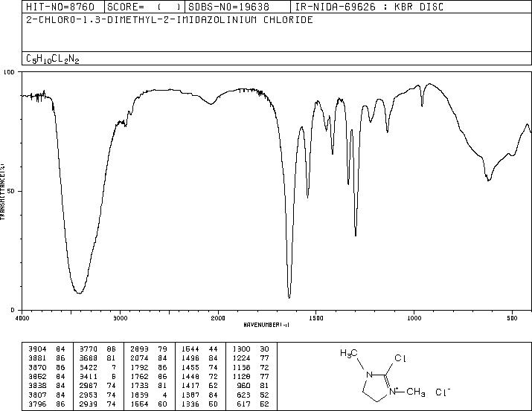Click the Cl substituent on the imidazolinium ring
The image size is (532, 411).
pyautogui.click(x=400, y=358)
